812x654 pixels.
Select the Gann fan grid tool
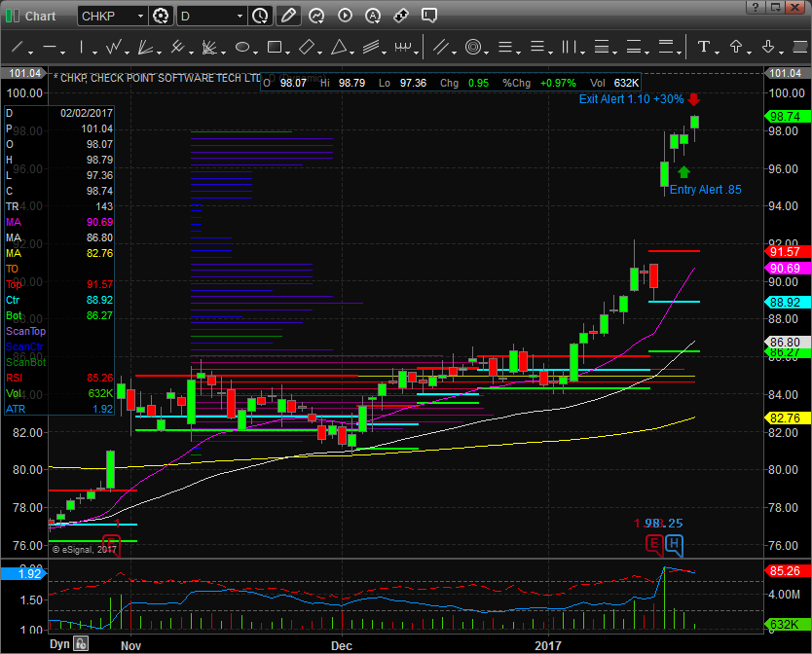[x=209, y=47]
